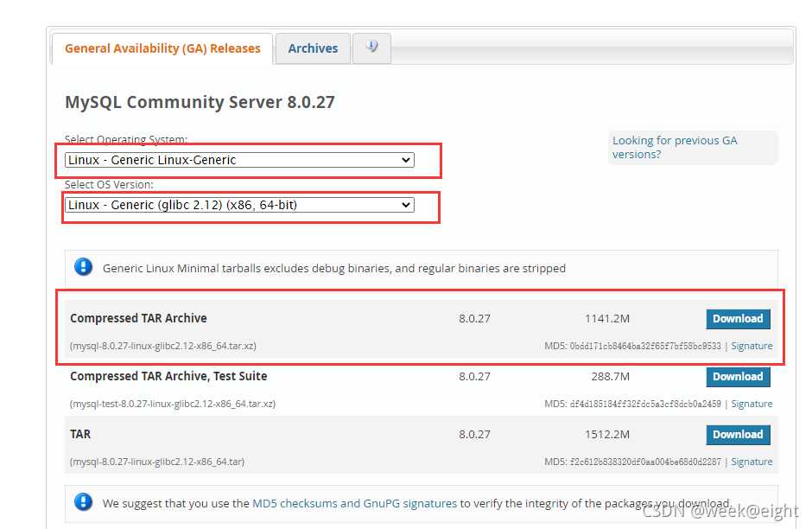Screen dimensions: 812x529
Task: Download the 1141.2M Compressed TAR Archive
Action: coord(738,319)
